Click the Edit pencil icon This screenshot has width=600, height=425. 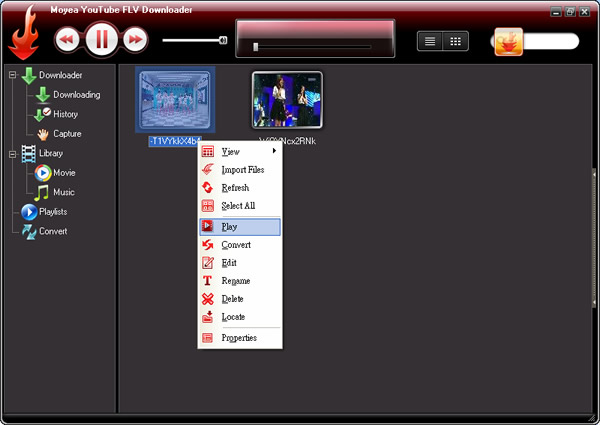208,263
